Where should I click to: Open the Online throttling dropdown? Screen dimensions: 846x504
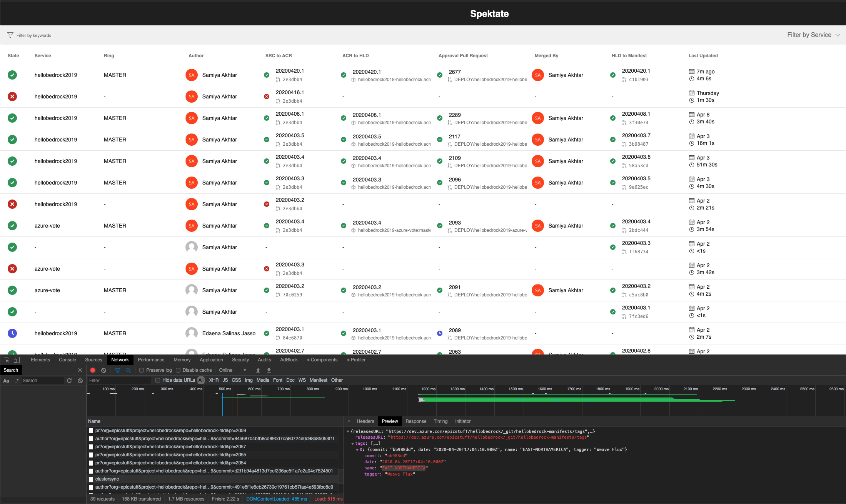point(232,370)
